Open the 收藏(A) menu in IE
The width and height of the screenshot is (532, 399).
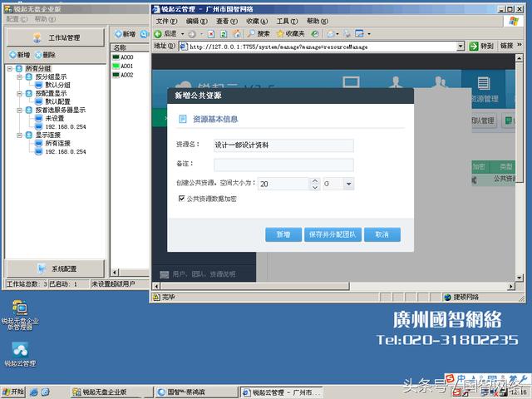click(257, 21)
